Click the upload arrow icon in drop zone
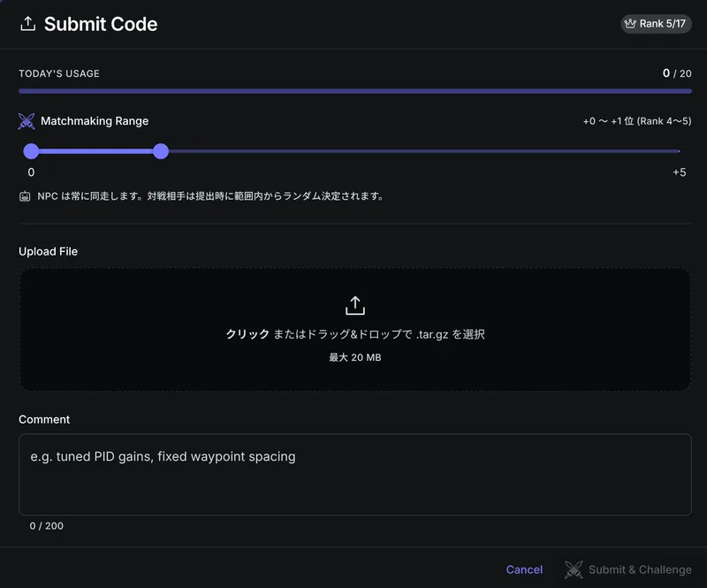The image size is (707, 588). tap(355, 306)
